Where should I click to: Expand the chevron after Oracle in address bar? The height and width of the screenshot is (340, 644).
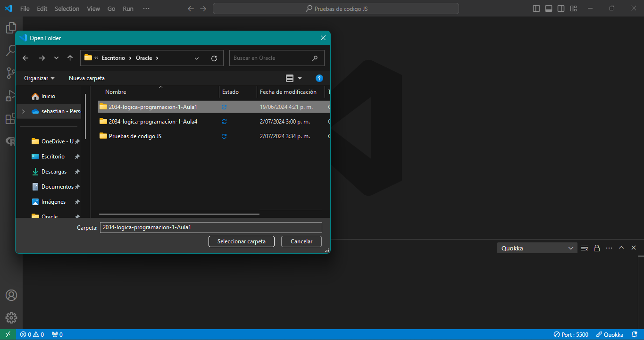(x=157, y=58)
